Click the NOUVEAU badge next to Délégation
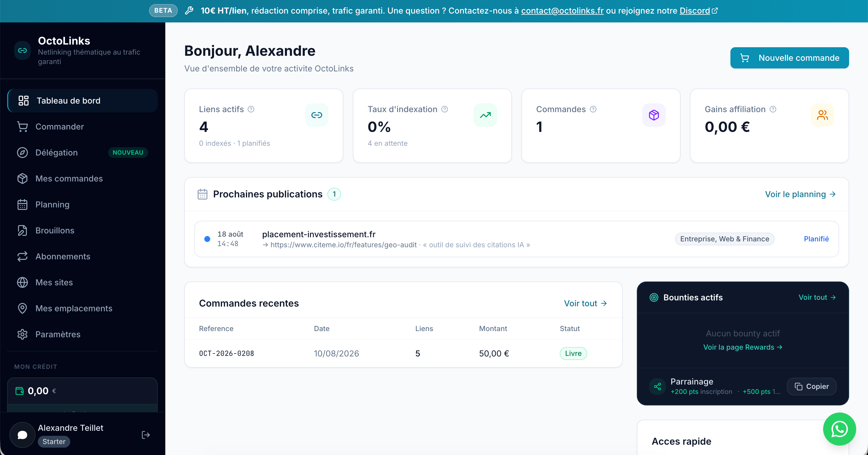Viewport: 868px width, 455px height. (128, 153)
